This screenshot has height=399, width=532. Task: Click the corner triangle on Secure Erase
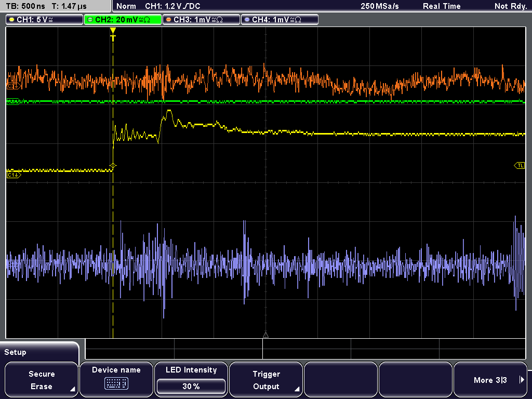point(73,389)
